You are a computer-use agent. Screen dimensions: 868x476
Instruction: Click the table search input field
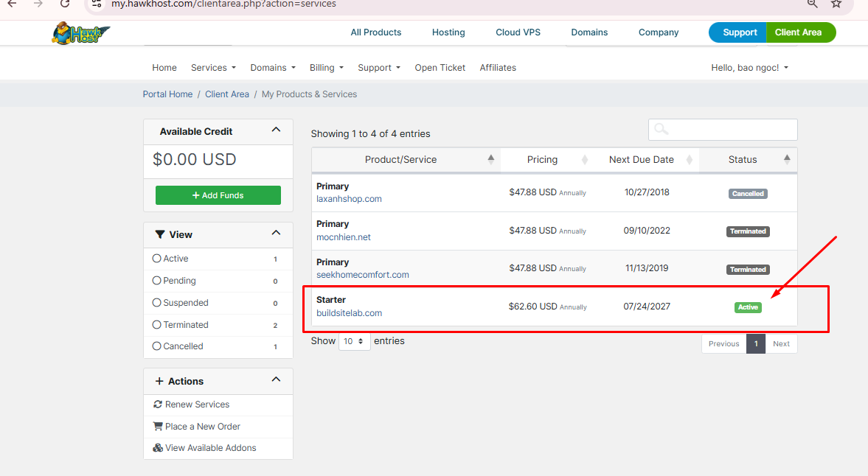pos(723,130)
